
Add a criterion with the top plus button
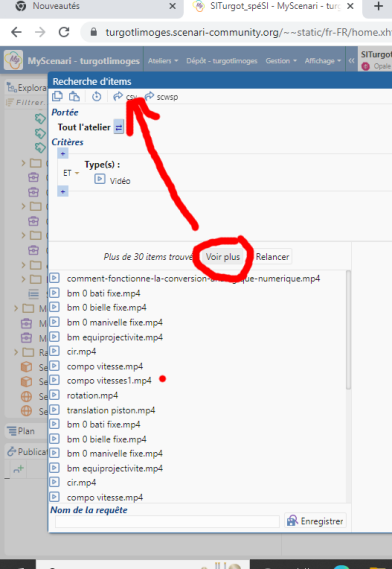(x=63, y=154)
